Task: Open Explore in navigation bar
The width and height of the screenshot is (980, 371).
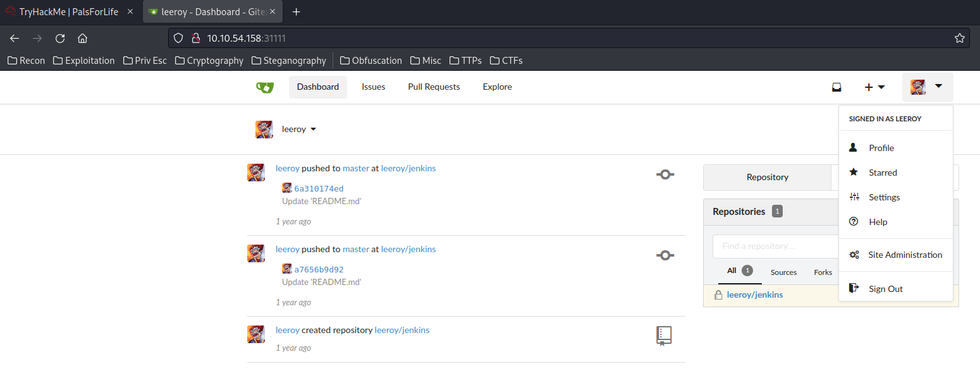Action: pos(498,87)
